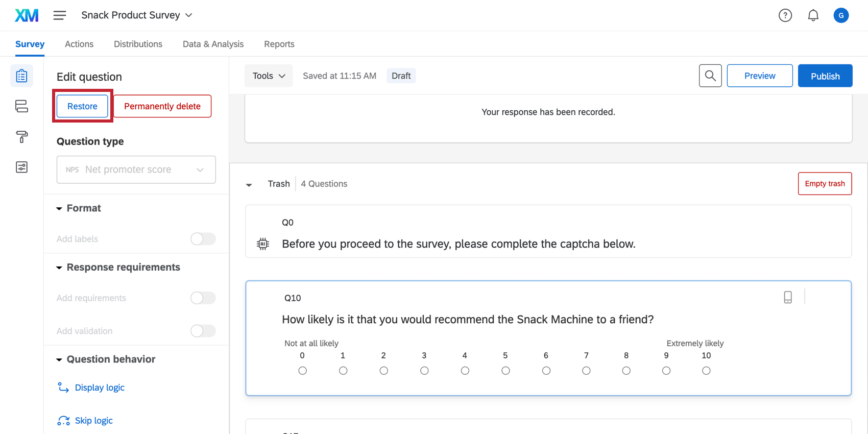Screen dimensions: 868x434
Task: Select rating 7 radio button
Action: [586, 371]
